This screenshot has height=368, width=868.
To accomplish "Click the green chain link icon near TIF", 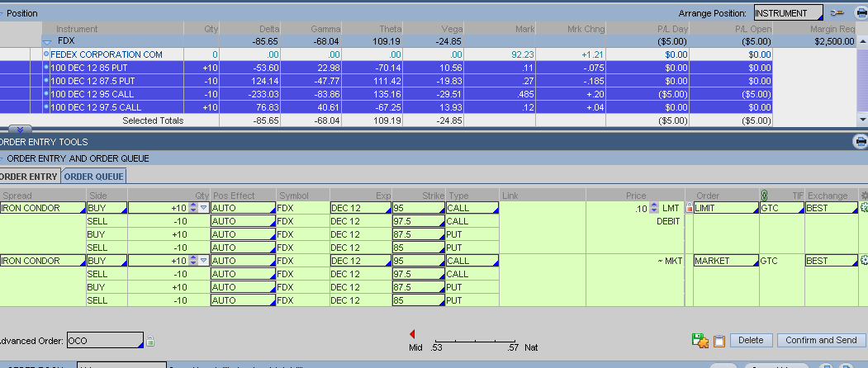I will [764, 196].
